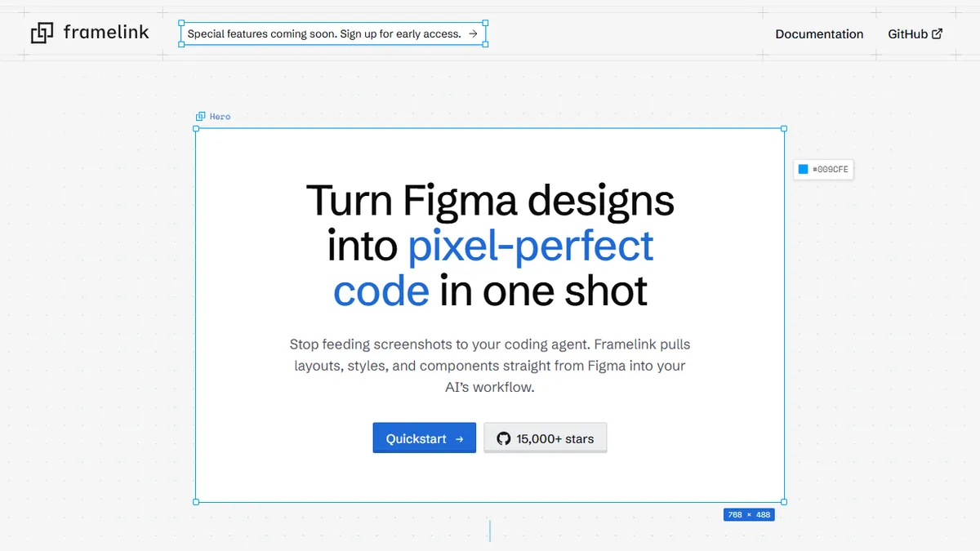Click the arrow in early access banner
This screenshot has width=980, height=551.
(474, 34)
